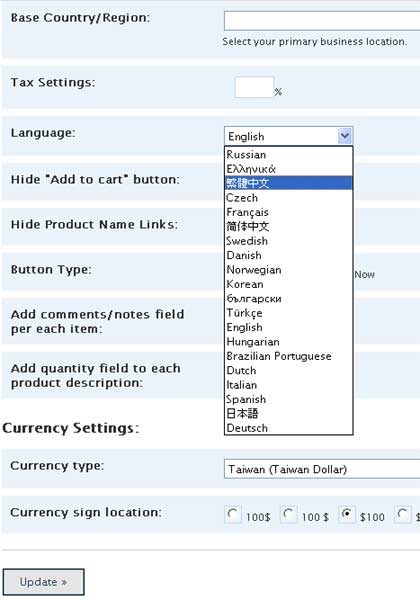The height and width of the screenshot is (600, 420).
Task: Select 日本語 in the language list
Action: point(288,414)
